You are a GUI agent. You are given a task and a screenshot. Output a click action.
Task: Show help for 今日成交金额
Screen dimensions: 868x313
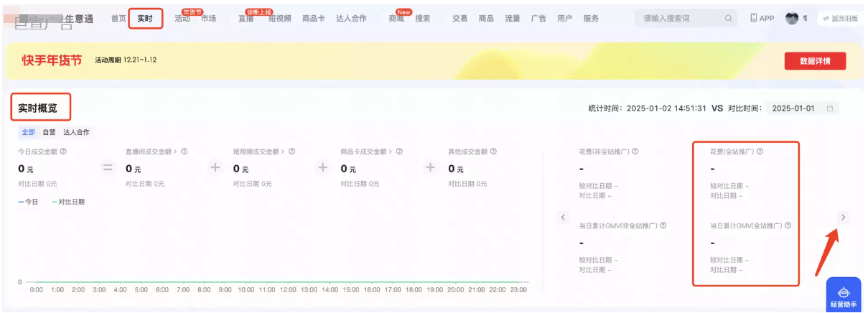tap(64, 151)
